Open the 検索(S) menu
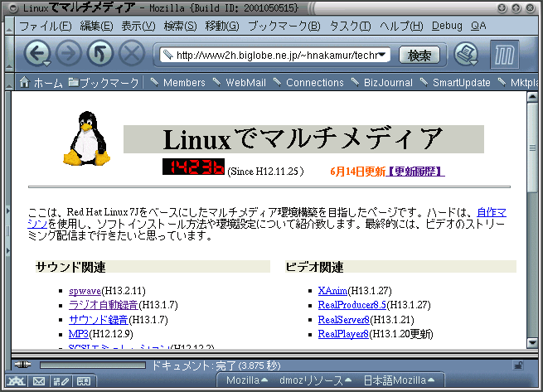This screenshot has width=543, height=392. 180,26
